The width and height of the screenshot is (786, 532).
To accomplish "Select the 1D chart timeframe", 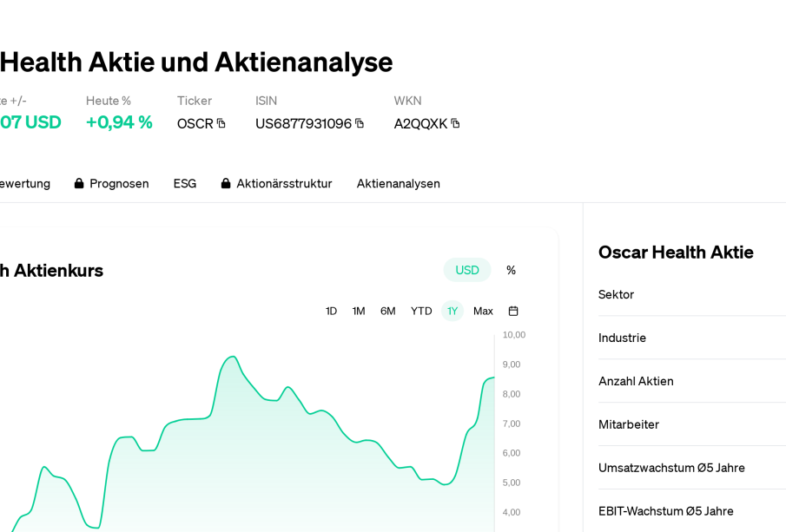I will (x=331, y=311).
